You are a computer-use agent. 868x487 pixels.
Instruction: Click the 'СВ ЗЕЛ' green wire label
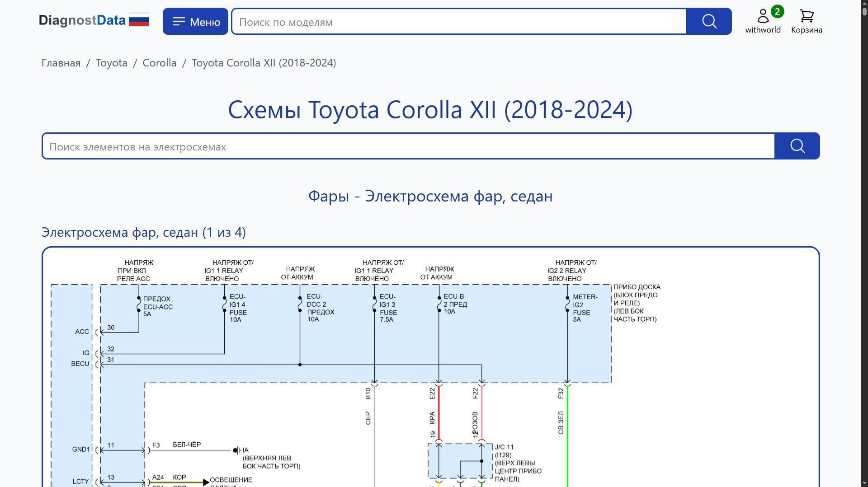(561, 423)
